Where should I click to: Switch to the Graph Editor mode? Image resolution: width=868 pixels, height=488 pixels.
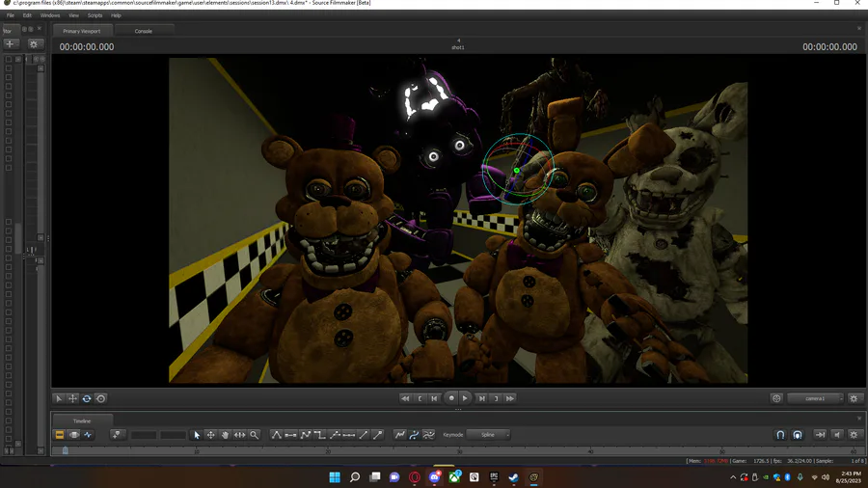pos(88,435)
